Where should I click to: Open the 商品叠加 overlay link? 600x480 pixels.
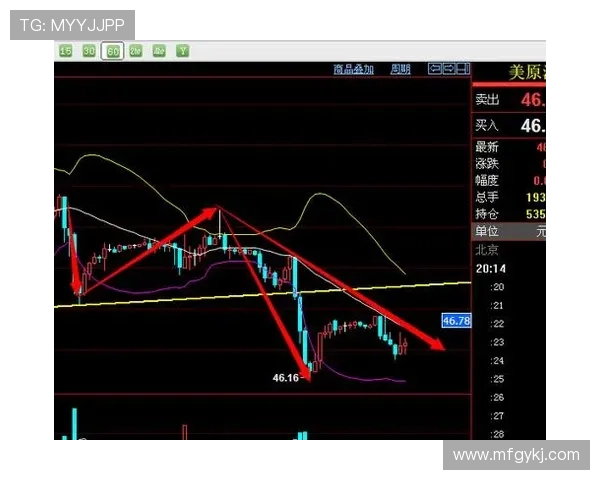(353, 69)
